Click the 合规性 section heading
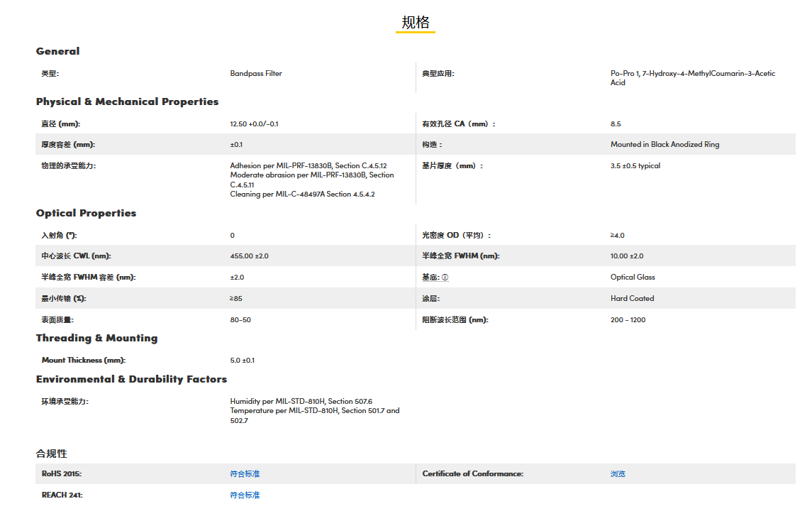Screen dimensions: 812x516 52,454
